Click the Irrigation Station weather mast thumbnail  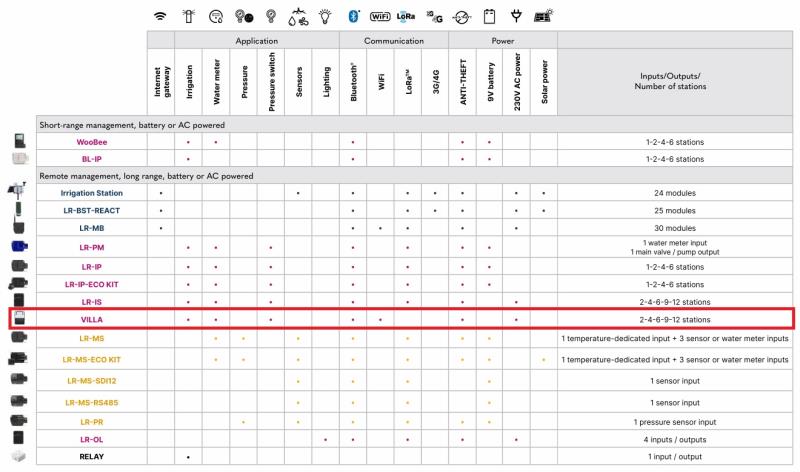(19, 192)
